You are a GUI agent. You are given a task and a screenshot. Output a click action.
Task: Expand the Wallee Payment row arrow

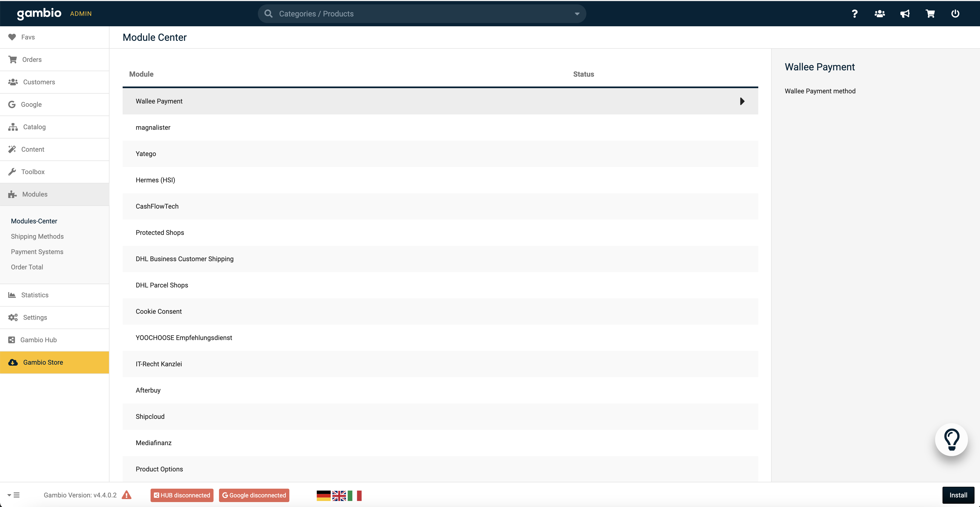tap(742, 101)
